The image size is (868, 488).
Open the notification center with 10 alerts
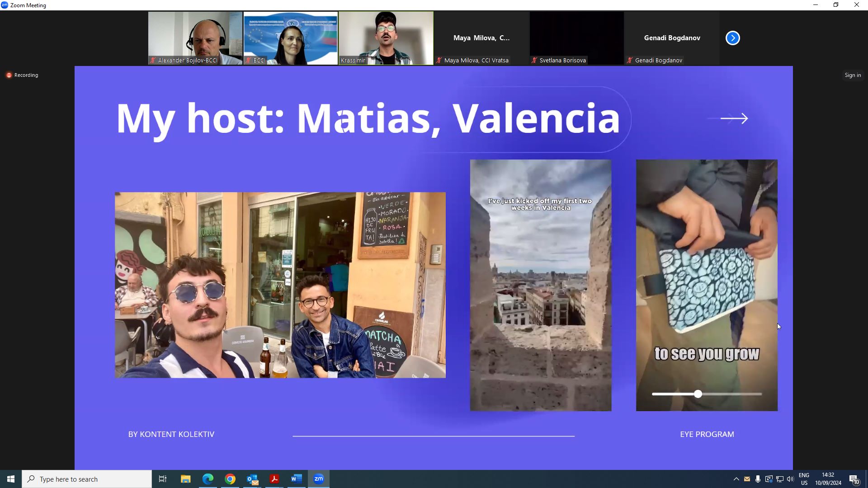click(854, 479)
